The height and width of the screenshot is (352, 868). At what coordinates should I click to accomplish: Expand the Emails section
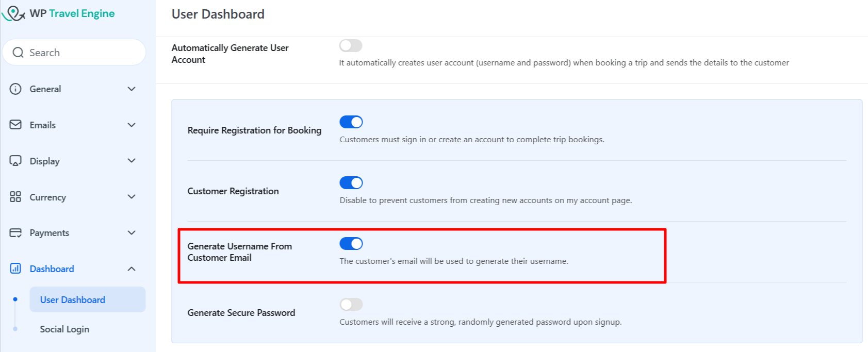point(132,125)
